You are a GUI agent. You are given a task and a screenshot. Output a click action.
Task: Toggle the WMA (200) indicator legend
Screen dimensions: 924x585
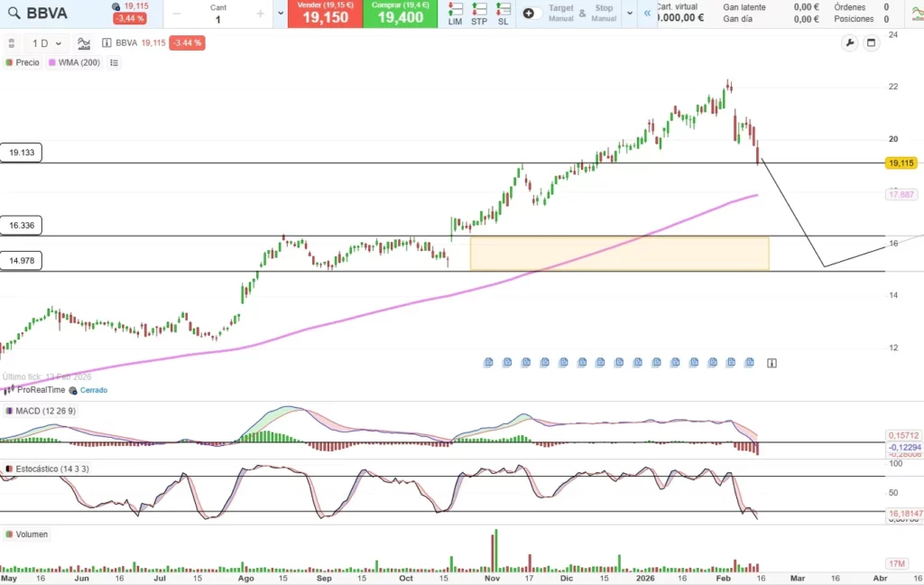pos(74,62)
